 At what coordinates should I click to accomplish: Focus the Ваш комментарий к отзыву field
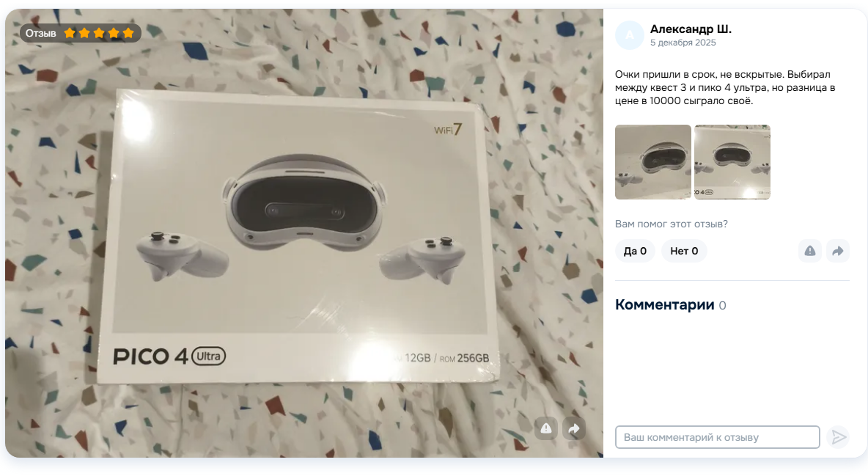click(718, 437)
